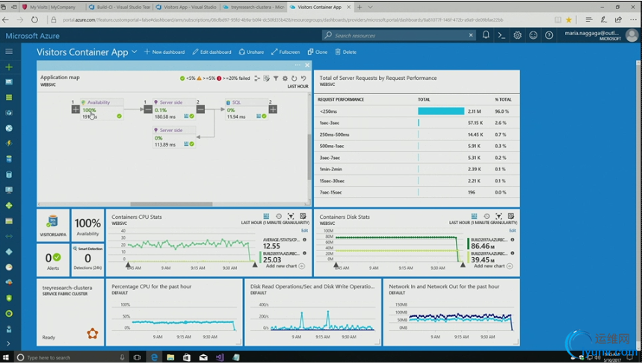
Task: Click the filter icon in Application map
Action: (x=276, y=78)
